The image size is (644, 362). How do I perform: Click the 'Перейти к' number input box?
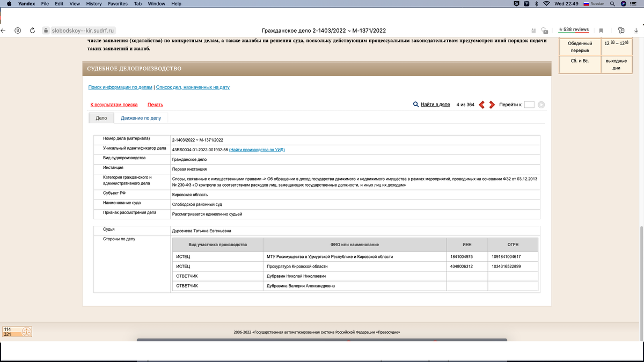click(x=529, y=105)
